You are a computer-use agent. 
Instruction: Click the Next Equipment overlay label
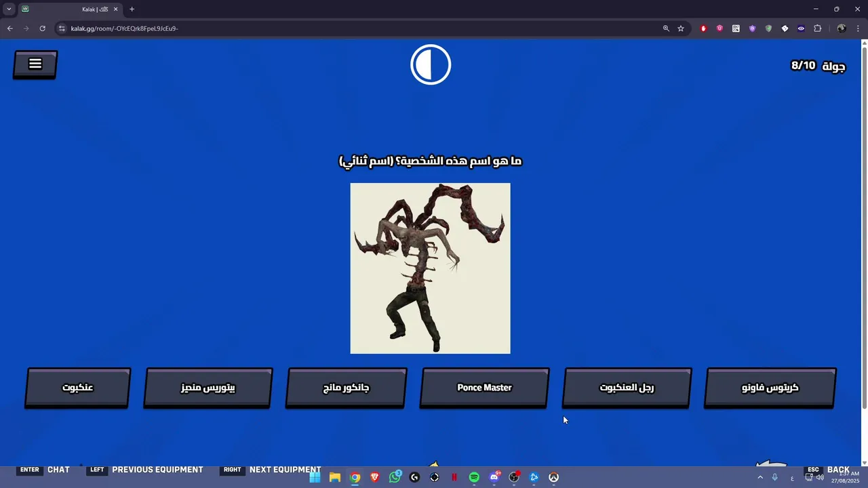coord(285,470)
